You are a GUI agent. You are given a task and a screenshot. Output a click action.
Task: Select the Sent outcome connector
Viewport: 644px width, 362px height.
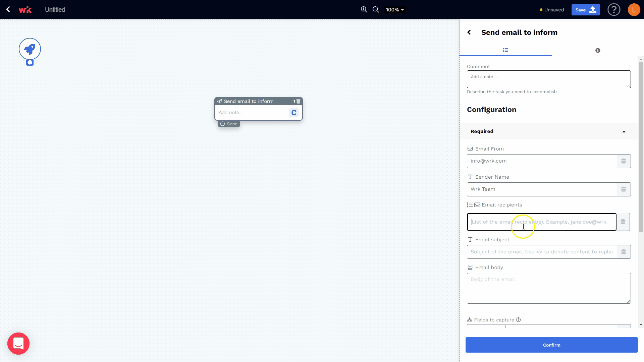[229, 124]
